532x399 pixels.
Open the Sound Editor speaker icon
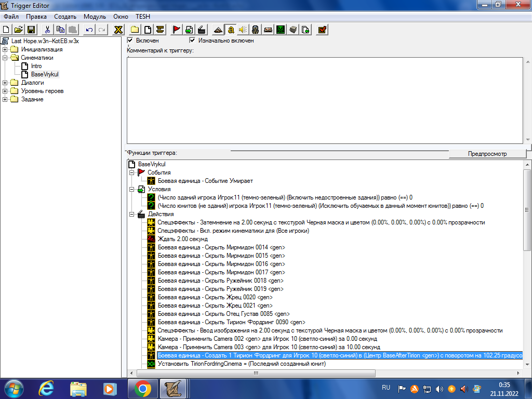point(243,30)
